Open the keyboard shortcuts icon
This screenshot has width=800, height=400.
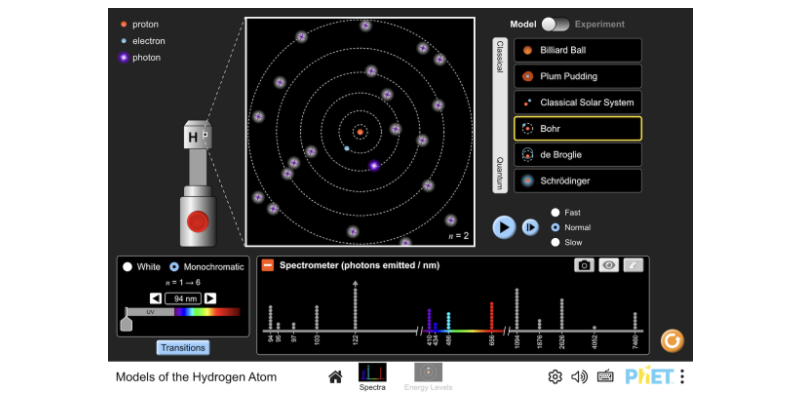click(x=605, y=377)
